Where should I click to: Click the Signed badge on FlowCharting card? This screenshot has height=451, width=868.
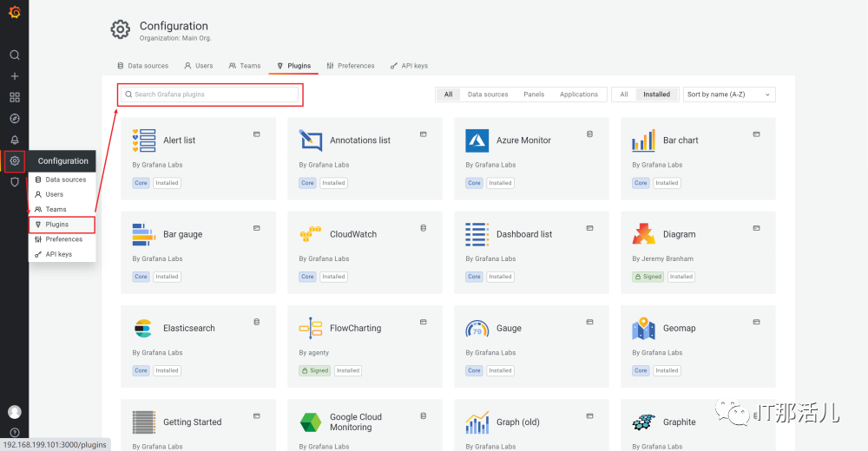pyautogui.click(x=314, y=370)
